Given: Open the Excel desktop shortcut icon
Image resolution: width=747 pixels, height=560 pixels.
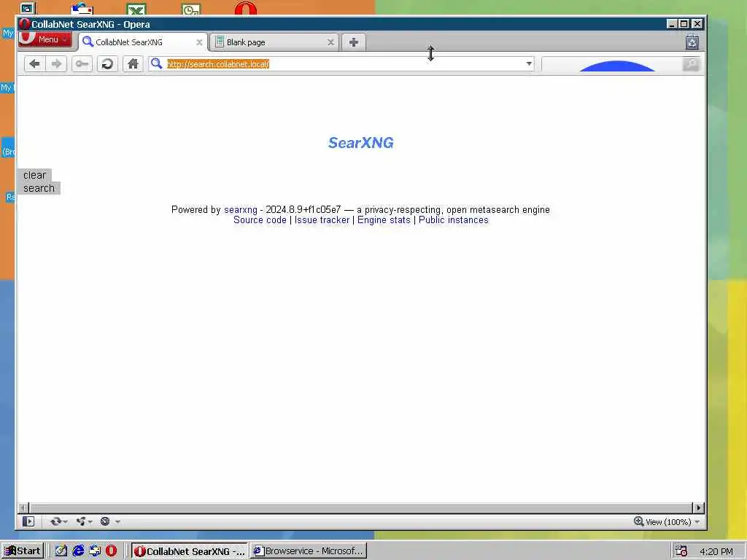Looking at the screenshot, I should [136, 9].
